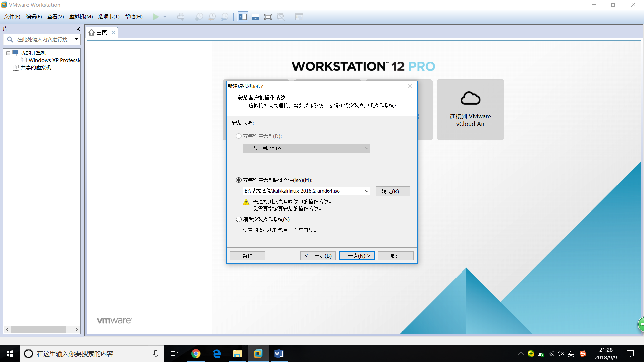Click the library horizontal scrollbar thumb
Viewport: 644px width, 362px height.
tap(38, 330)
